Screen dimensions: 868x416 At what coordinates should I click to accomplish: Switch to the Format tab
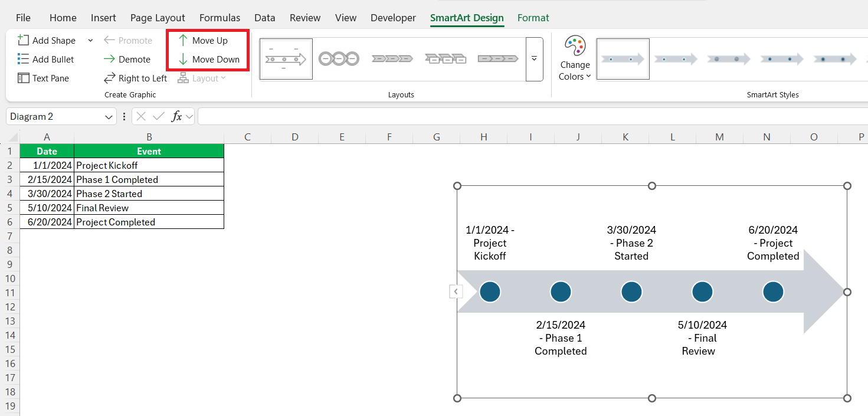click(533, 18)
